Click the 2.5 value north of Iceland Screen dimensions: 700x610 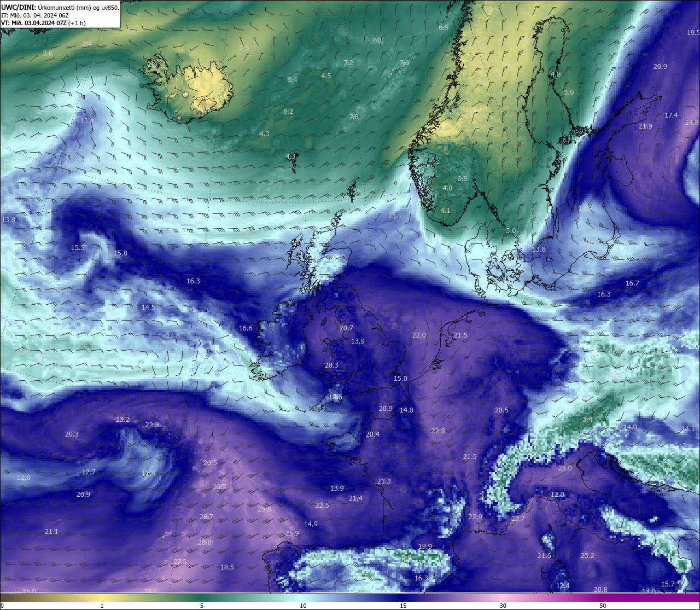(x=244, y=48)
